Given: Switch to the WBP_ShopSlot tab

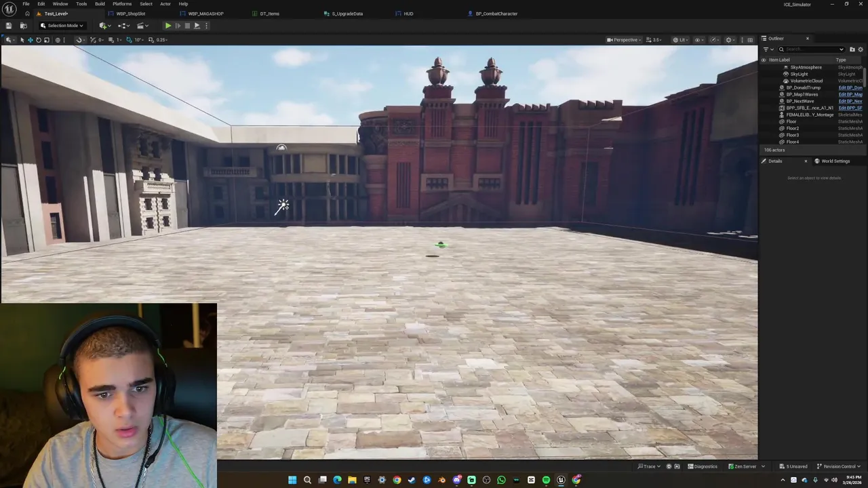Looking at the screenshot, I should (130, 14).
